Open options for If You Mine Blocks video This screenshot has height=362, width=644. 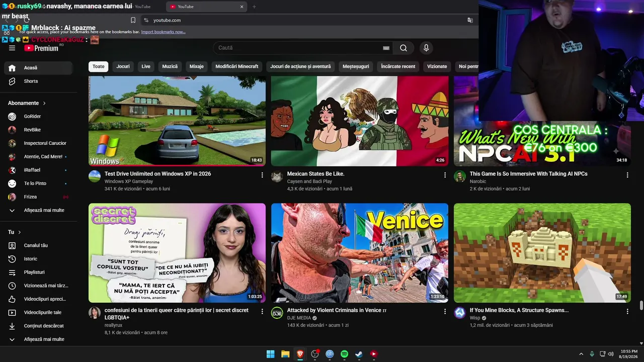627,312
